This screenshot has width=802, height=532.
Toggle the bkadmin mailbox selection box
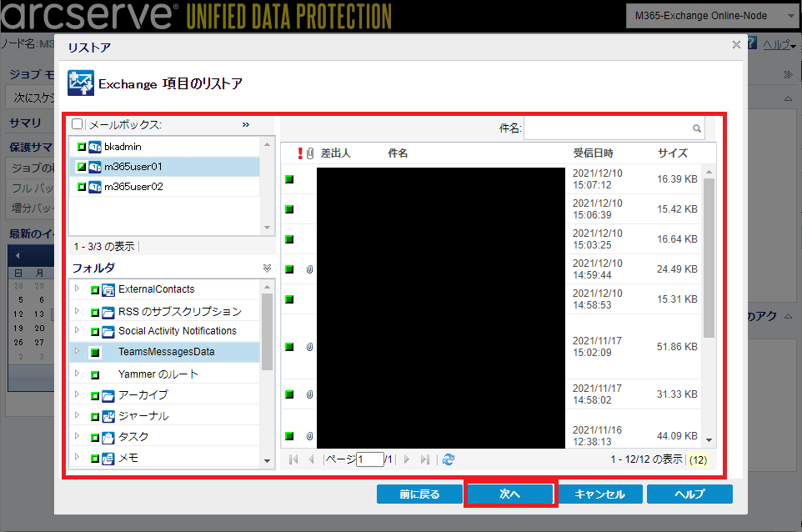click(x=82, y=147)
